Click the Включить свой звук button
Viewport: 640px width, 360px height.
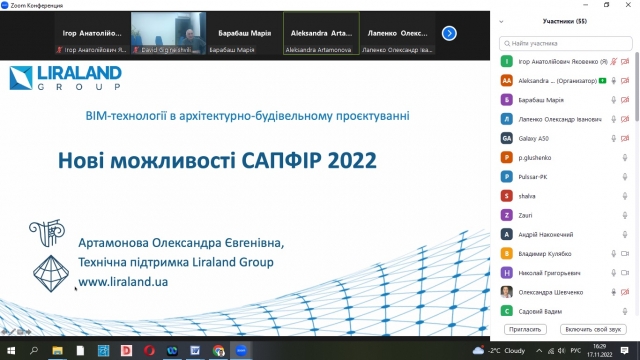click(x=593, y=329)
